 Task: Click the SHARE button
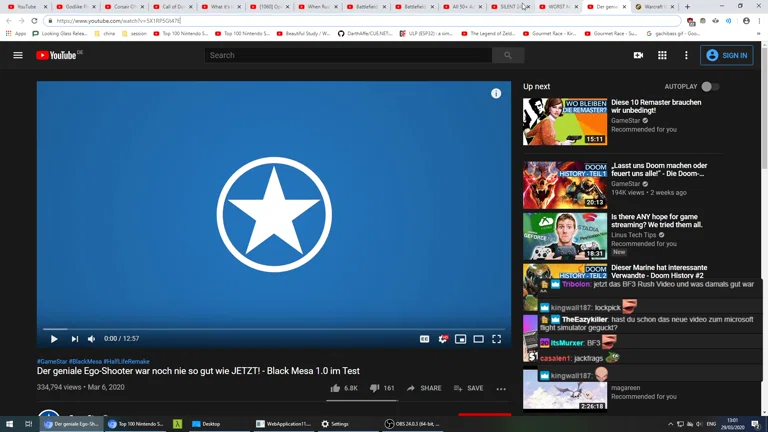424,388
